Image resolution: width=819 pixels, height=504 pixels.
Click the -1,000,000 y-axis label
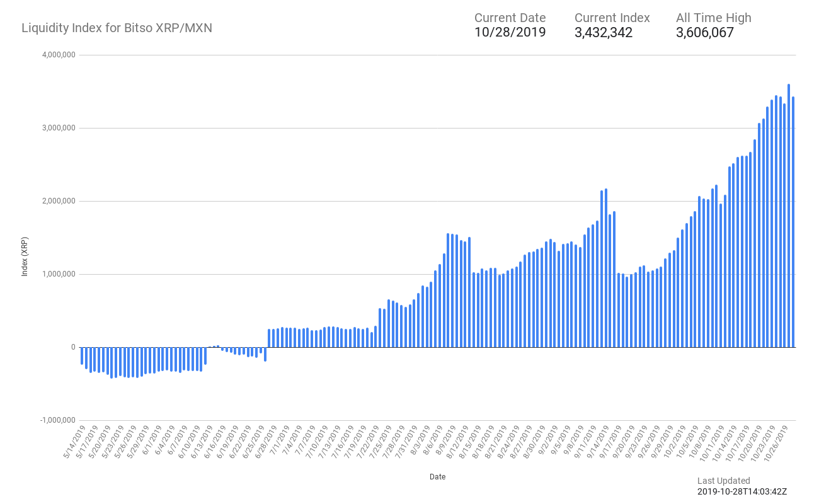point(57,420)
